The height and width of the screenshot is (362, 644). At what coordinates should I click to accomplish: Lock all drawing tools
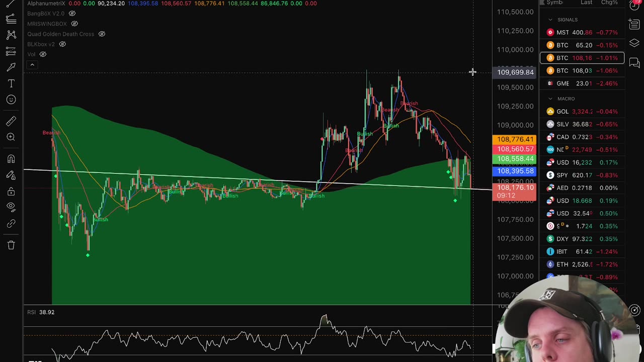tap(11, 192)
